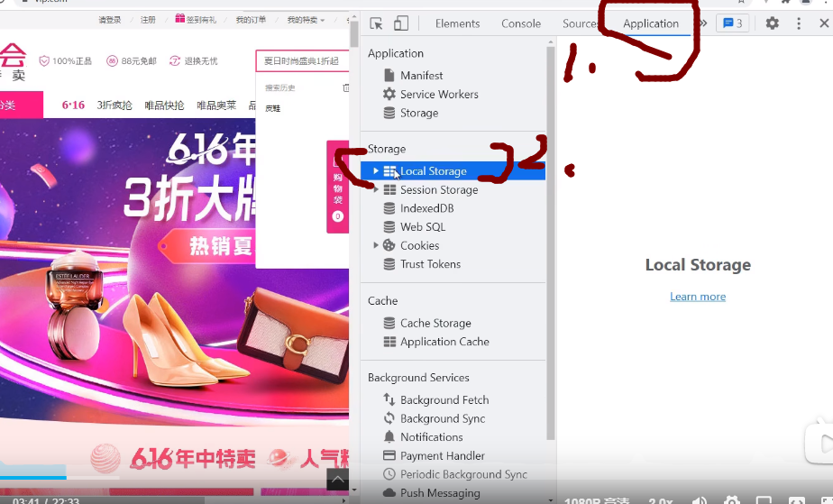Screen dimensions: 833x504
Task: Focus the search box 夏日时尚盛典1折起
Action: coord(302,61)
